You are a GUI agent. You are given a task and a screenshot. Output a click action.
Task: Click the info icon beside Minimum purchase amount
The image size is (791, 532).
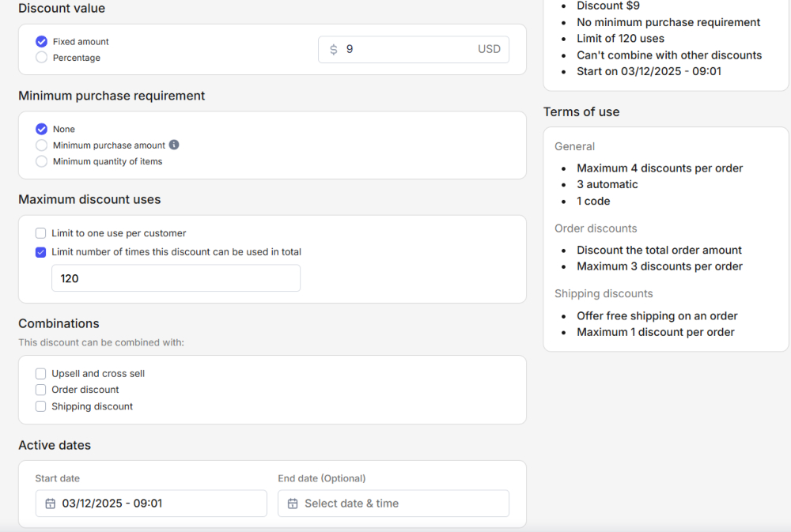174,145
